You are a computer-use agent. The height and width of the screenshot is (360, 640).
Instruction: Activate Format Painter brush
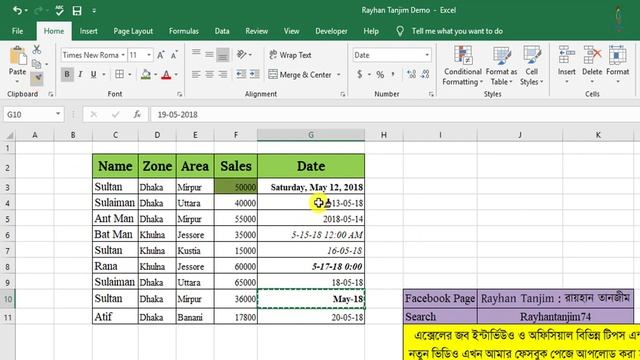tap(37, 78)
